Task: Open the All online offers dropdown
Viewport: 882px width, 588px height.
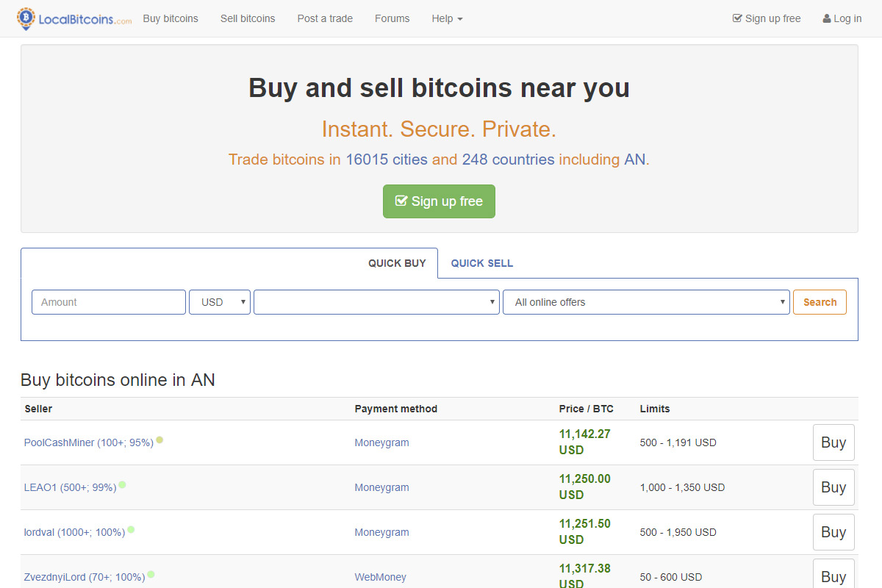Action: (x=646, y=302)
